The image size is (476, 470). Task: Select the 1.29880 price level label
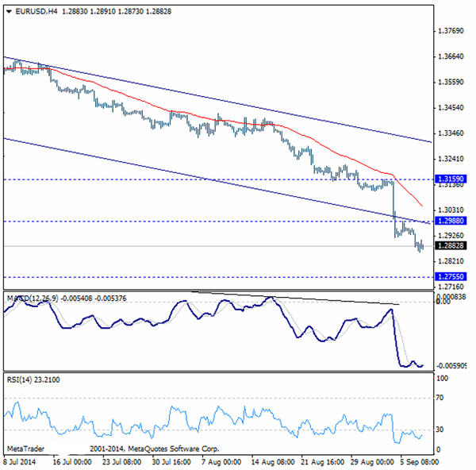click(451, 222)
